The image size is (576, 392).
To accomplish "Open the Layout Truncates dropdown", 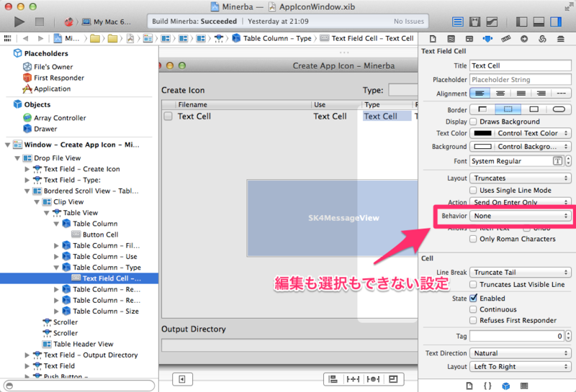I will click(521, 178).
